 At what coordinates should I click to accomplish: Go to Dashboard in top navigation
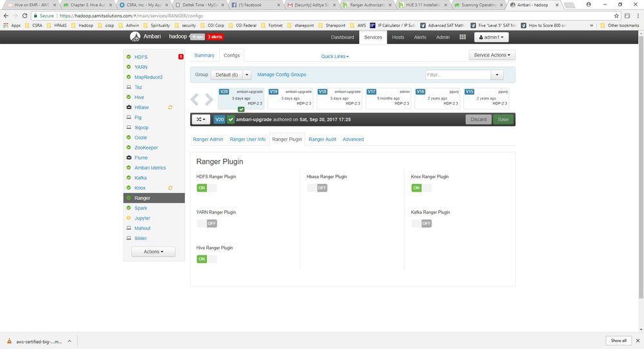342,37
